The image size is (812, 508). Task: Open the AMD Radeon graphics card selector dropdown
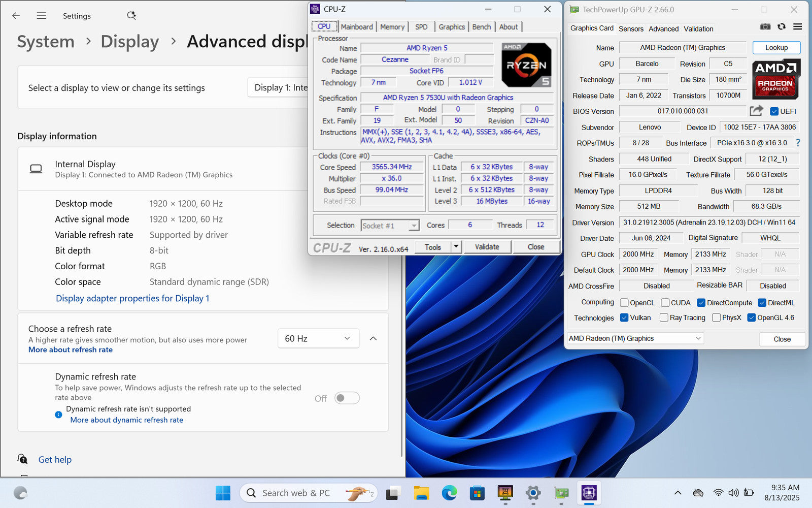click(635, 338)
